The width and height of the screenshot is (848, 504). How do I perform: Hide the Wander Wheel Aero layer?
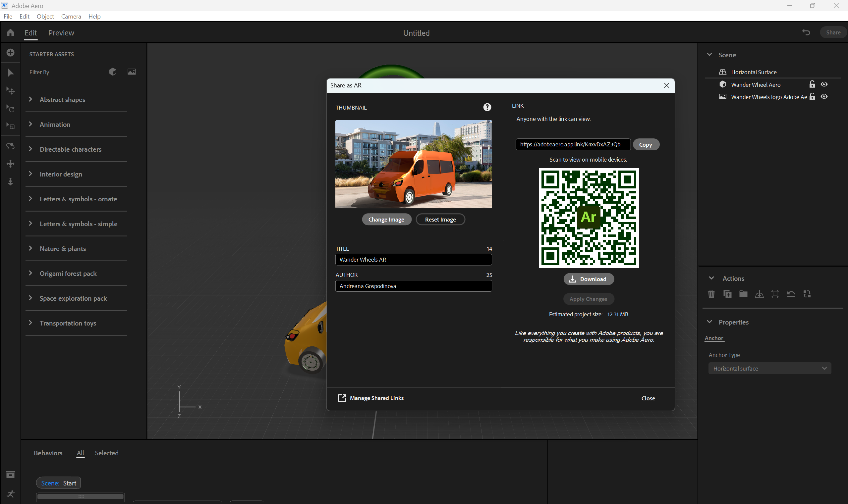(824, 84)
